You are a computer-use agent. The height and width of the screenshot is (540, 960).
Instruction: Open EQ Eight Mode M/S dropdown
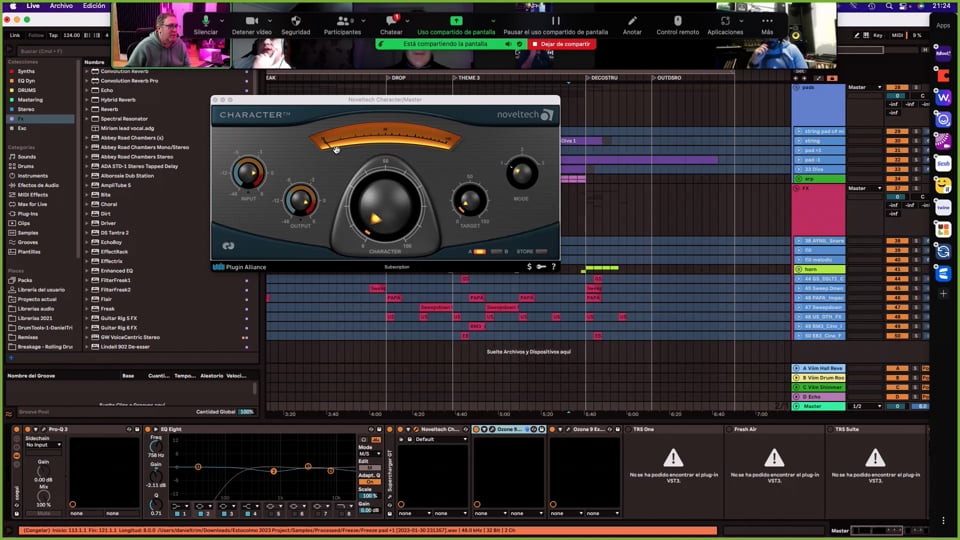pyautogui.click(x=369, y=454)
